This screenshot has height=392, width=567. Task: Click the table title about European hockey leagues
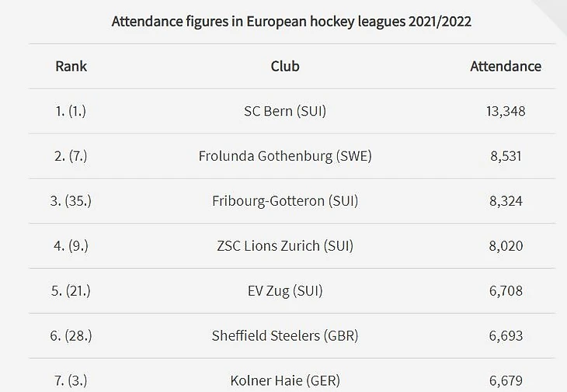point(291,21)
